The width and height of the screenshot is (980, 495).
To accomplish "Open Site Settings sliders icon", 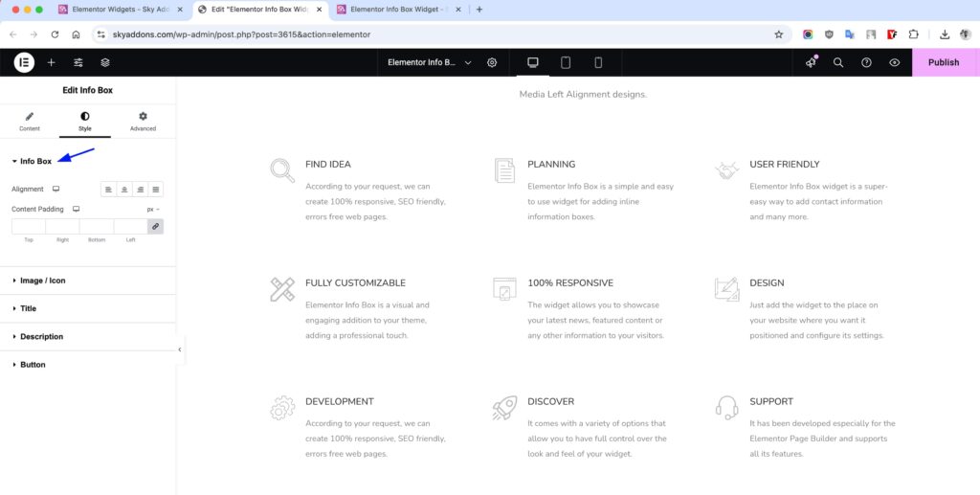I will 78,62.
